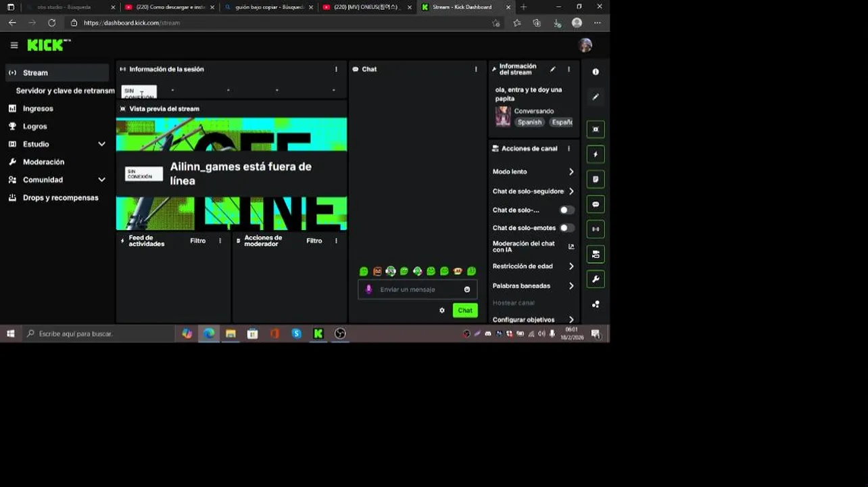The image size is (868, 487).
Task: Open Filtro in Feed de actividades
Action: point(197,241)
